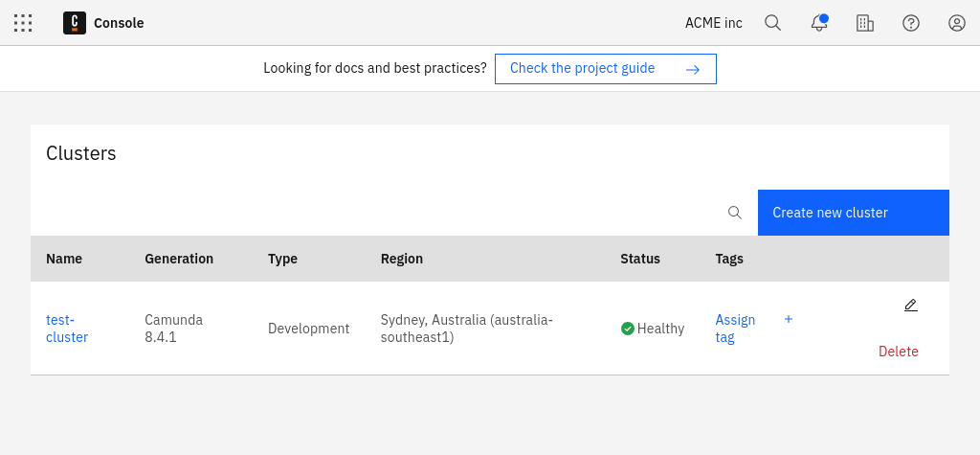The image size is (980, 455).
Task: Open the notifications bell
Action: tap(819, 23)
